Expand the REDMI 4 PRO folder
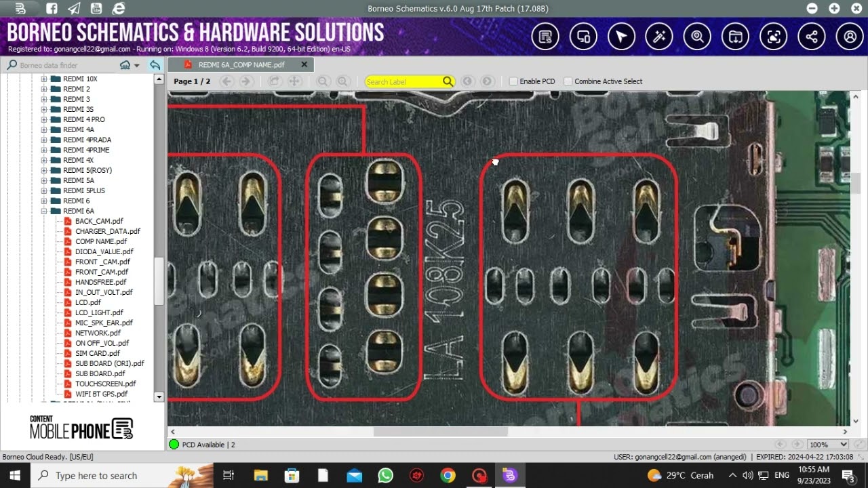 (44, 119)
